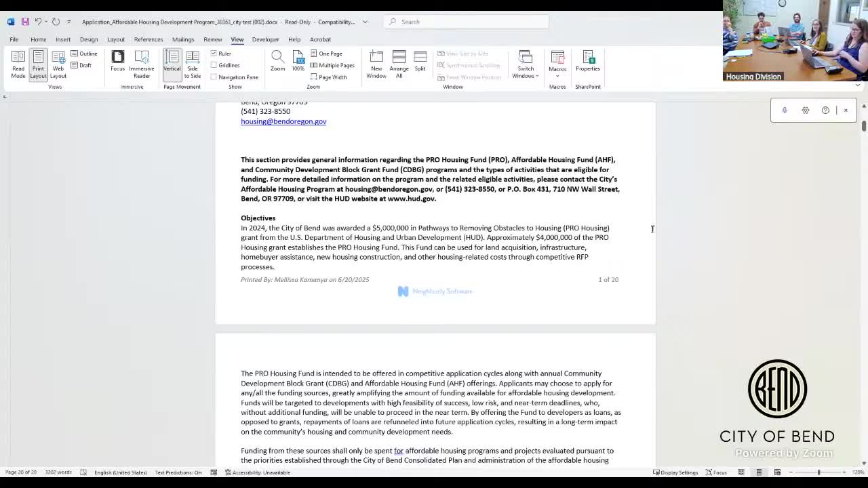Screen dimensions: 868x488
Task: Open the References ribbon tab
Action: [x=148, y=39]
